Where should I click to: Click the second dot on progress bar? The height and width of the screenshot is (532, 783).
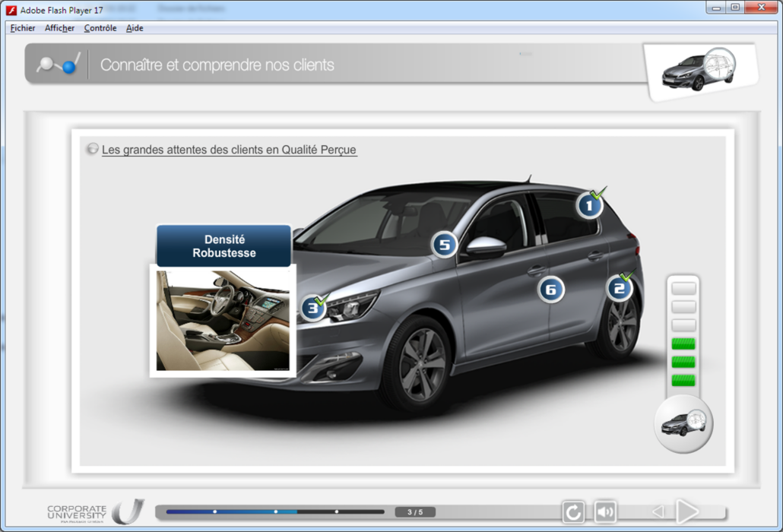click(276, 511)
